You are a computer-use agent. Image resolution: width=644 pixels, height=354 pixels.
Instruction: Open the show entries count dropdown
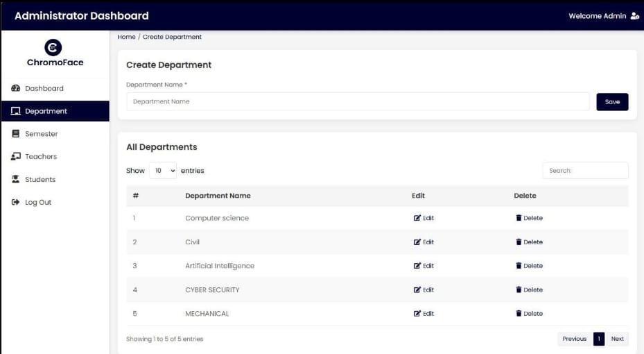tap(163, 170)
